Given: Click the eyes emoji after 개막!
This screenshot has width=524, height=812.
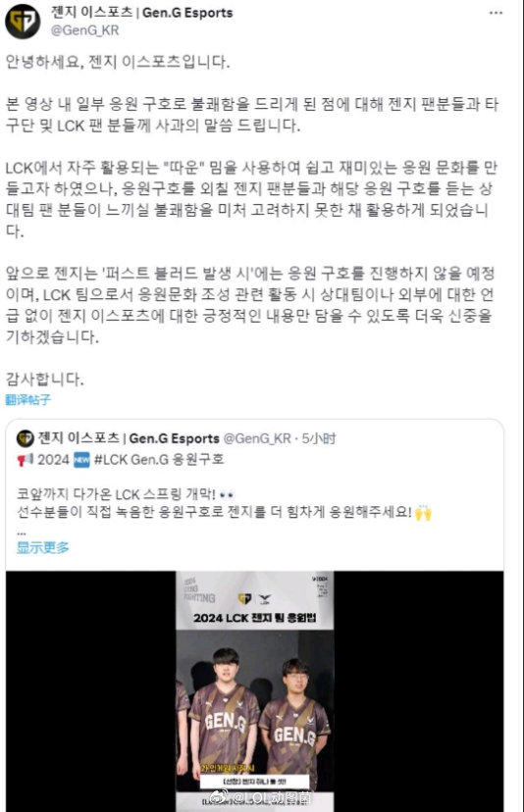Looking at the screenshot, I should pyautogui.click(x=227, y=495).
